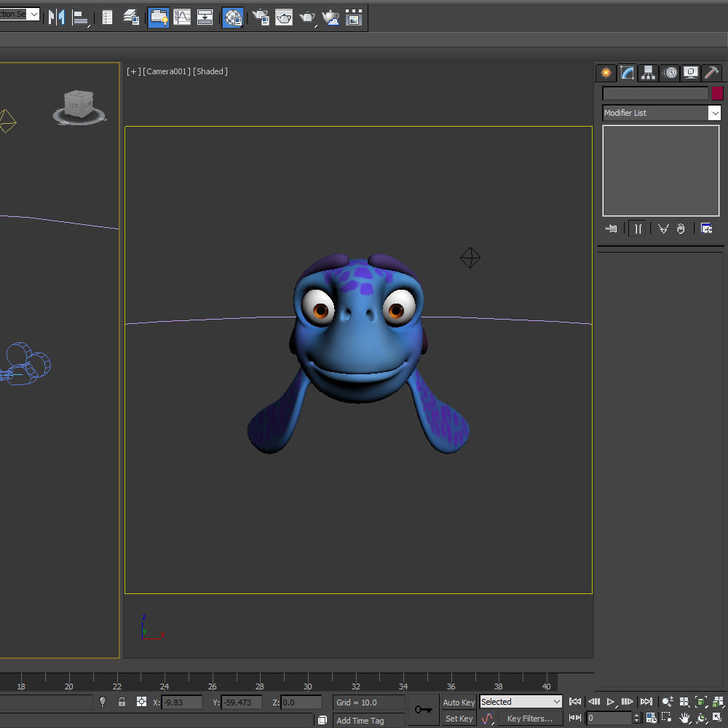The height and width of the screenshot is (728, 728).
Task: Click the Set Keys key button
Action: pos(424,709)
